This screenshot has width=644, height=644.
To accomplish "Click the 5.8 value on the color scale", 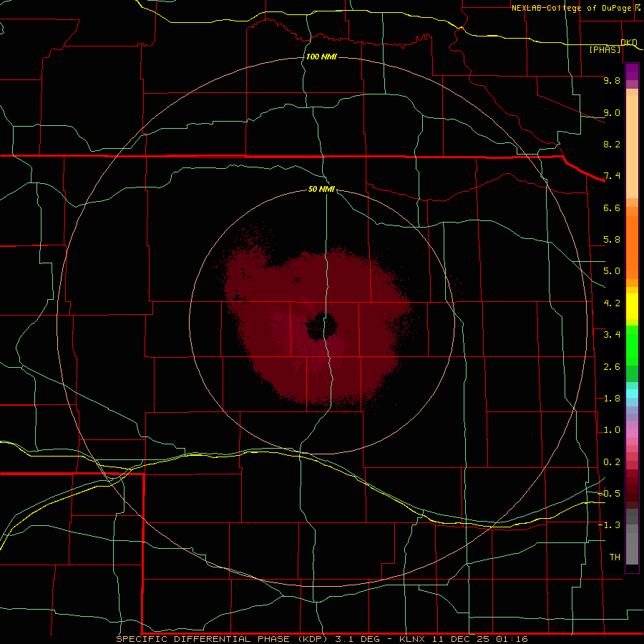I will pos(612,240).
